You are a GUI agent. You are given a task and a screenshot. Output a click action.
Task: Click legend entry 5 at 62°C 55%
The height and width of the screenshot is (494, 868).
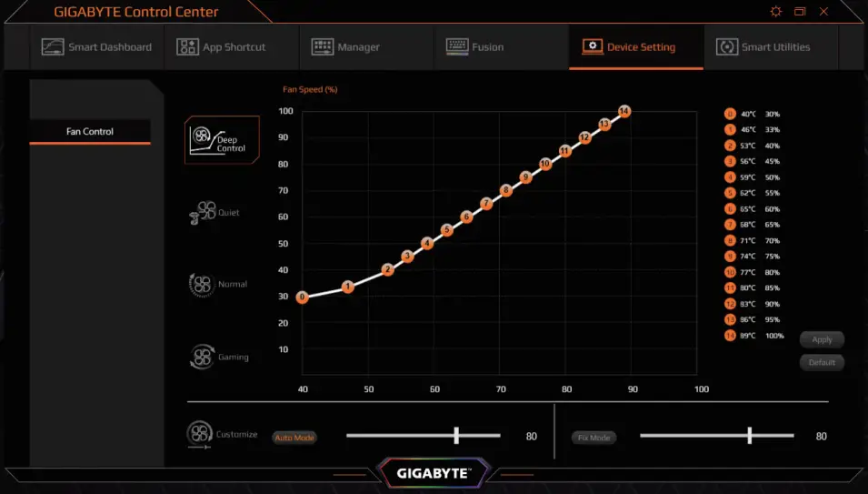[753, 193]
